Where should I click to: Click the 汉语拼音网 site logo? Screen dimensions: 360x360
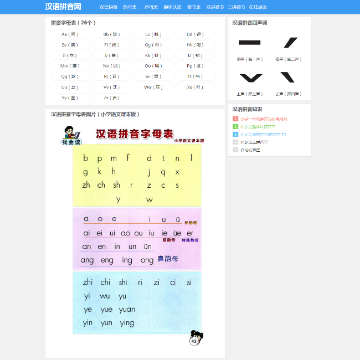pos(63,7)
